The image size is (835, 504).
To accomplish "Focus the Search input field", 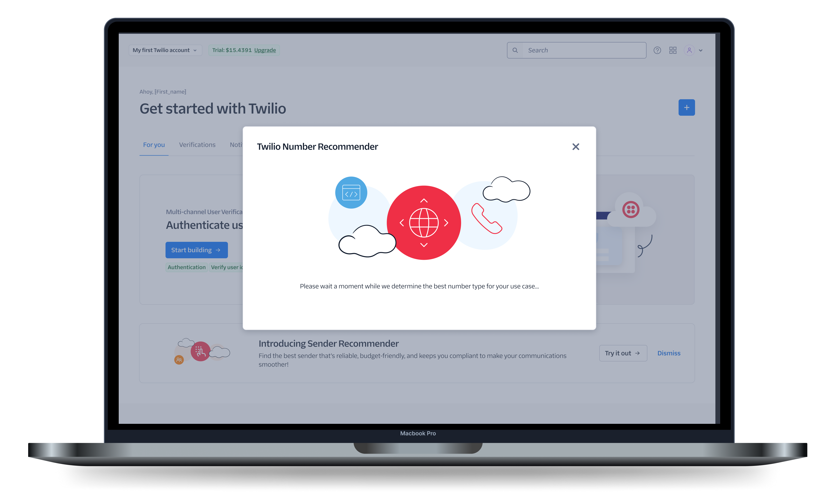I will click(577, 50).
